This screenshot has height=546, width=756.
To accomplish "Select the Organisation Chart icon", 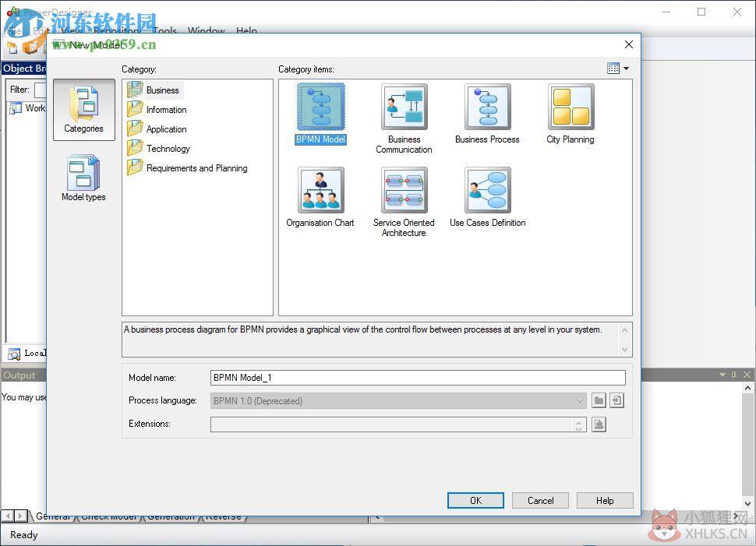I will [x=321, y=190].
